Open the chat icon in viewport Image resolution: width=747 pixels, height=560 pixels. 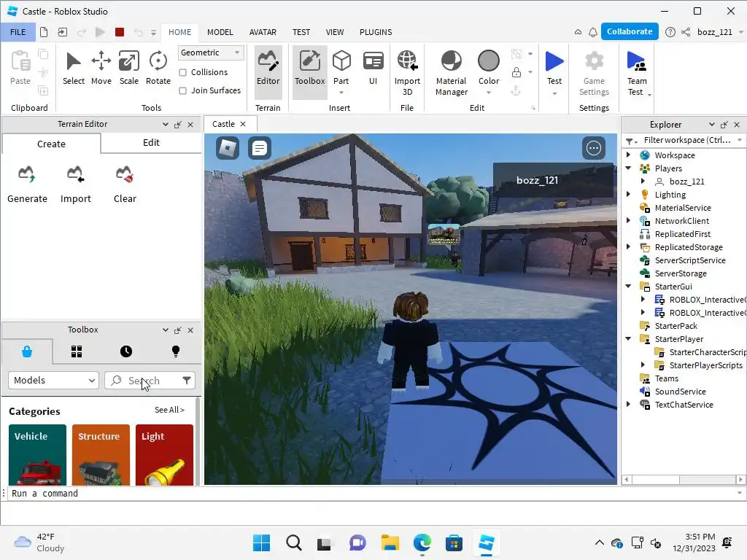(x=260, y=148)
